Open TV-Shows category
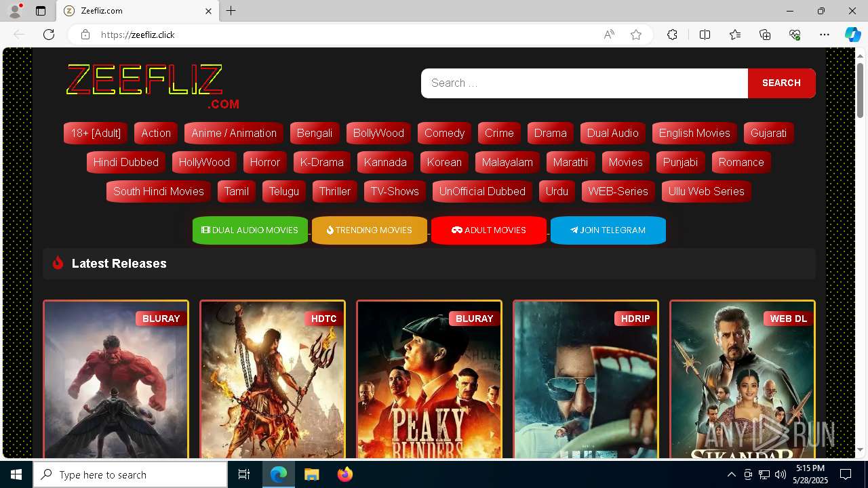 point(395,191)
